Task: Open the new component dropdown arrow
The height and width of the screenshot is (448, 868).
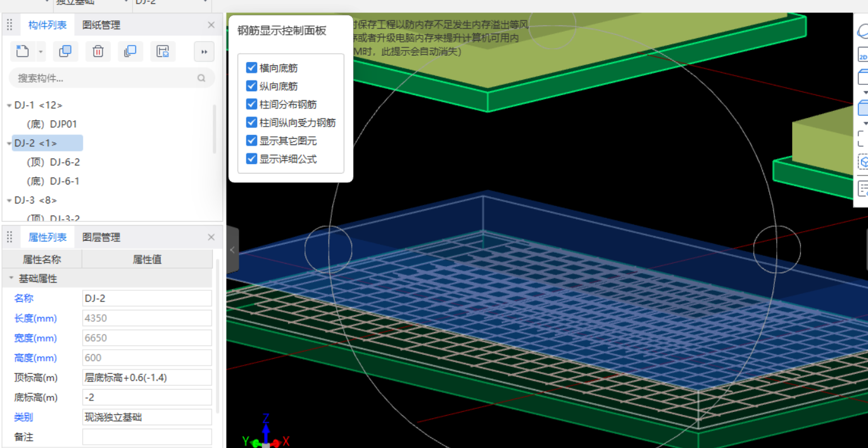Action: point(41,52)
